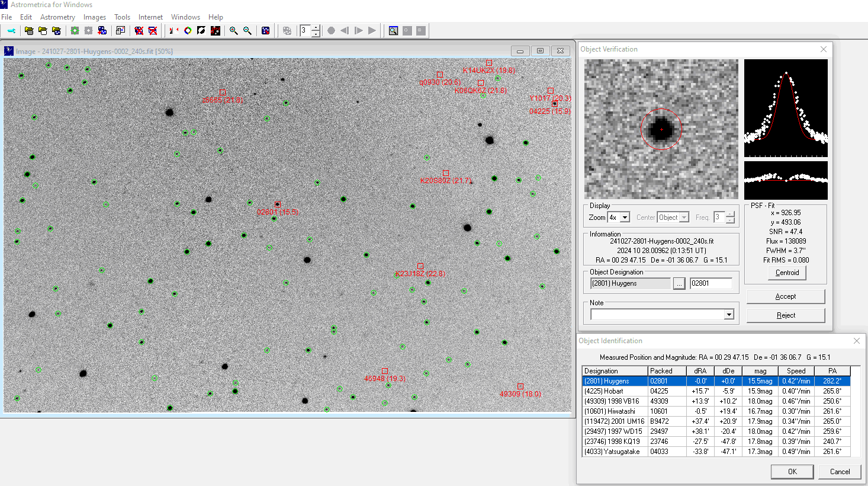This screenshot has height=486, width=868.
Task: Select the (4225) Hobart row
Action: (716, 391)
